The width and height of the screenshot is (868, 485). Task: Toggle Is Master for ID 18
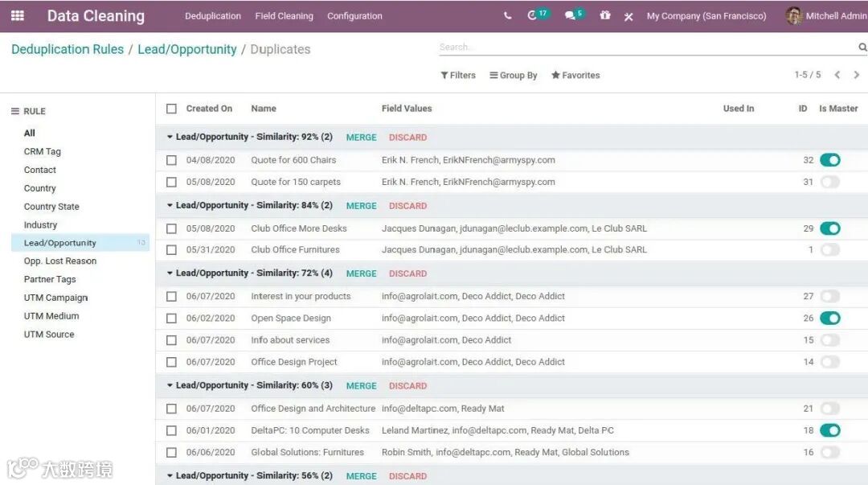click(x=829, y=430)
